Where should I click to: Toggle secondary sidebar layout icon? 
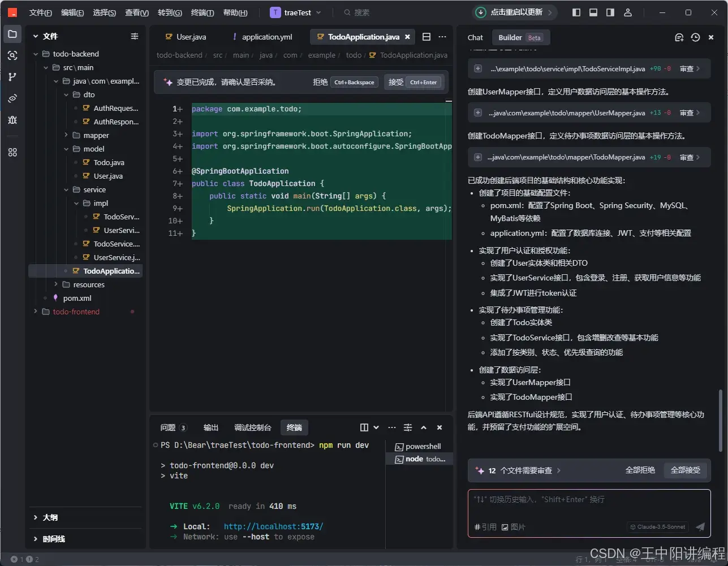coord(610,12)
